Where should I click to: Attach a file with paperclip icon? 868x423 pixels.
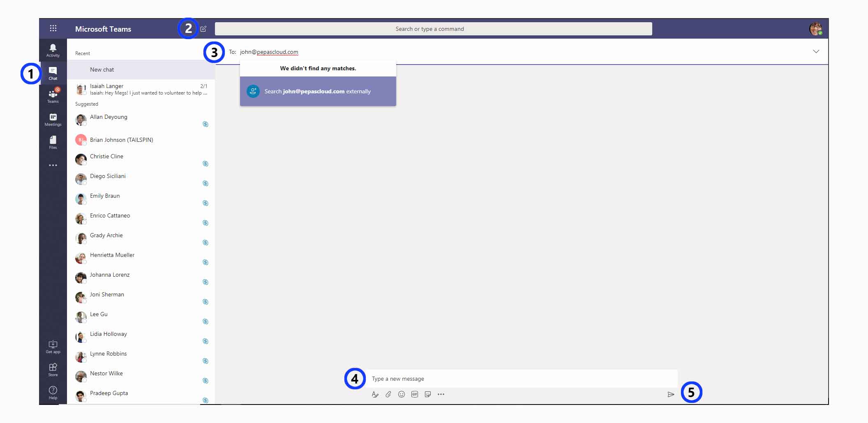click(x=388, y=394)
